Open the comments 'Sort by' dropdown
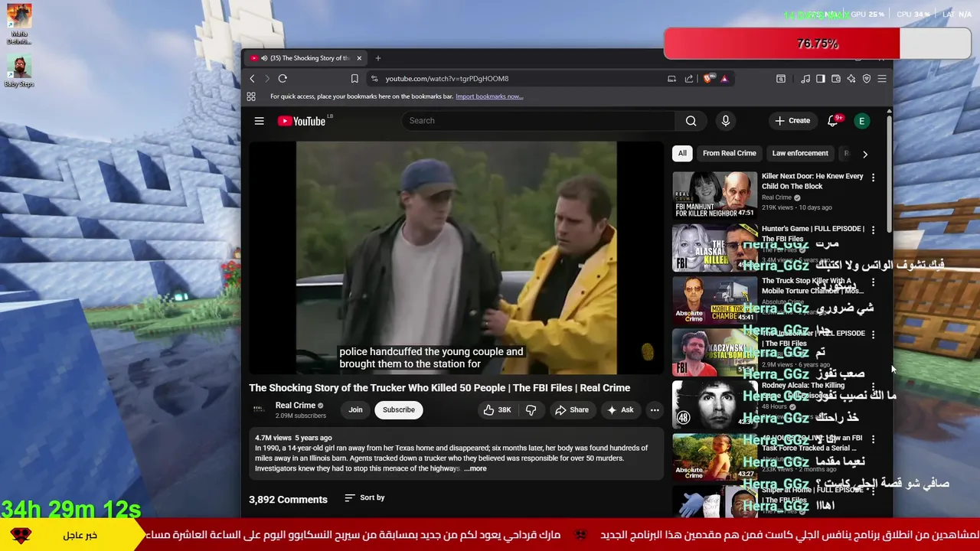This screenshot has width=980, height=551. coord(364,498)
